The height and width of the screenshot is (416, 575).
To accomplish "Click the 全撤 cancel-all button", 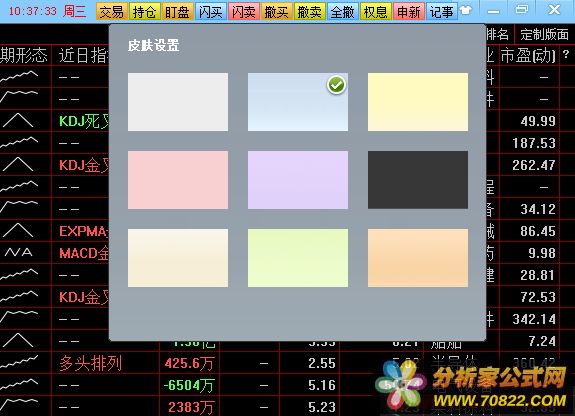I will 343,12.
